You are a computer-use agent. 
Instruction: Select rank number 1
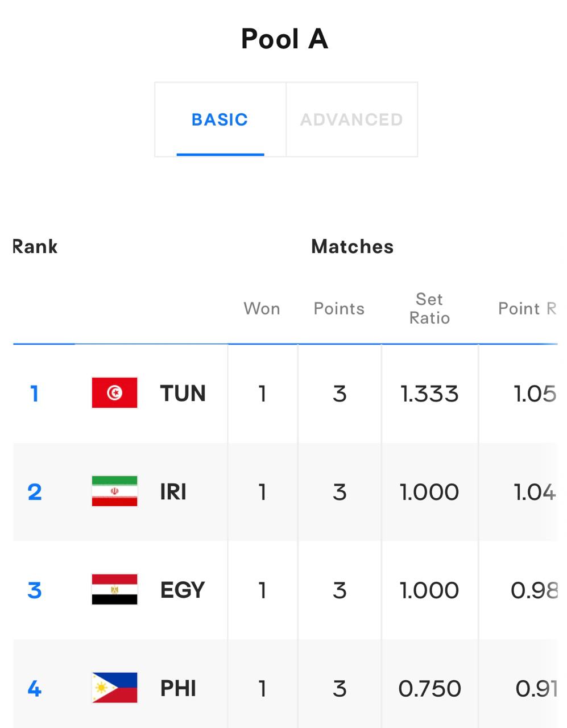pyautogui.click(x=35, y=393)
